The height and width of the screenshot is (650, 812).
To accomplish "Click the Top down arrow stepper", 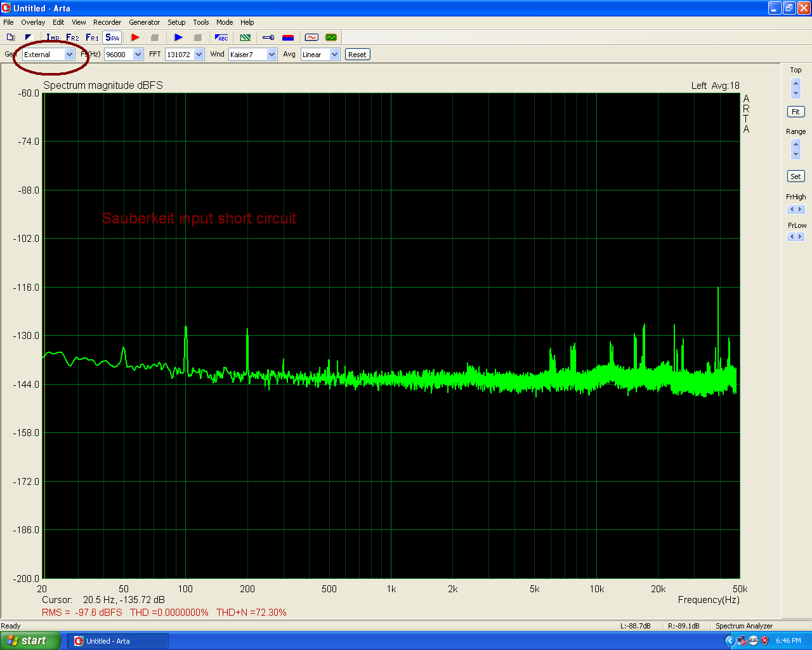I will [x=796, y=93].
